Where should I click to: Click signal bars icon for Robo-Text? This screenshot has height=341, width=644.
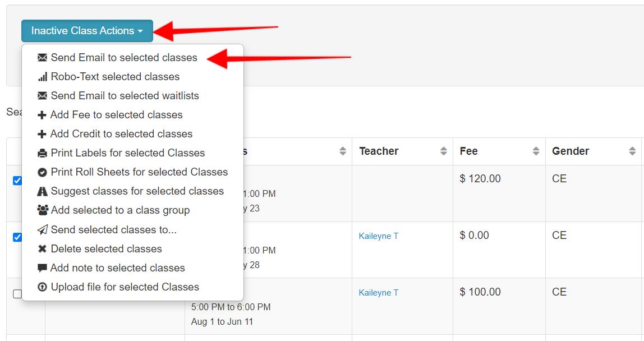point(42,77)
